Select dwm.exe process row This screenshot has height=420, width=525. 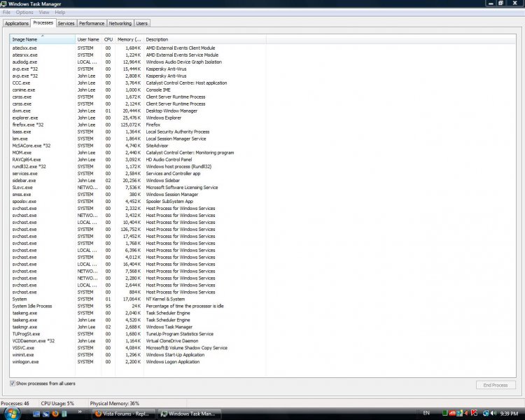click(138, 111)
